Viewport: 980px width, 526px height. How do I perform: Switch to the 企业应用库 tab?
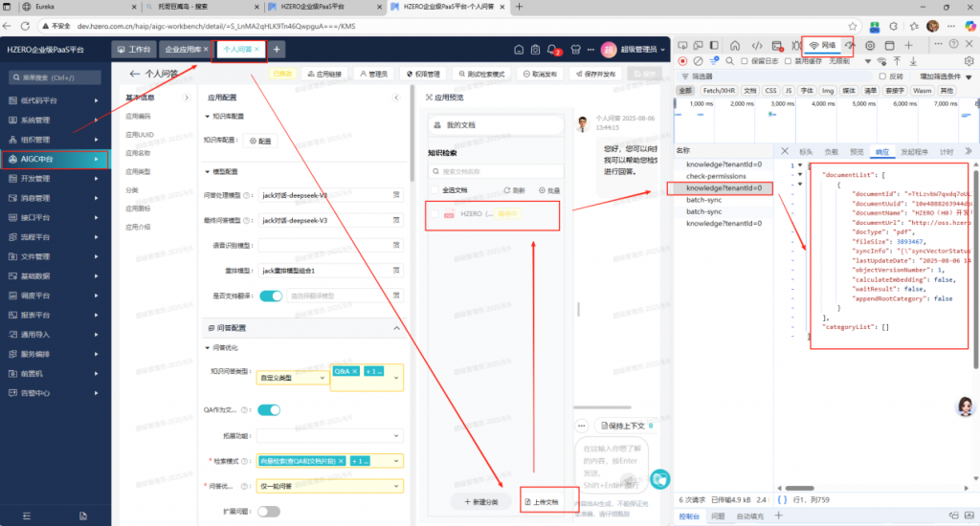pos(183,49)
